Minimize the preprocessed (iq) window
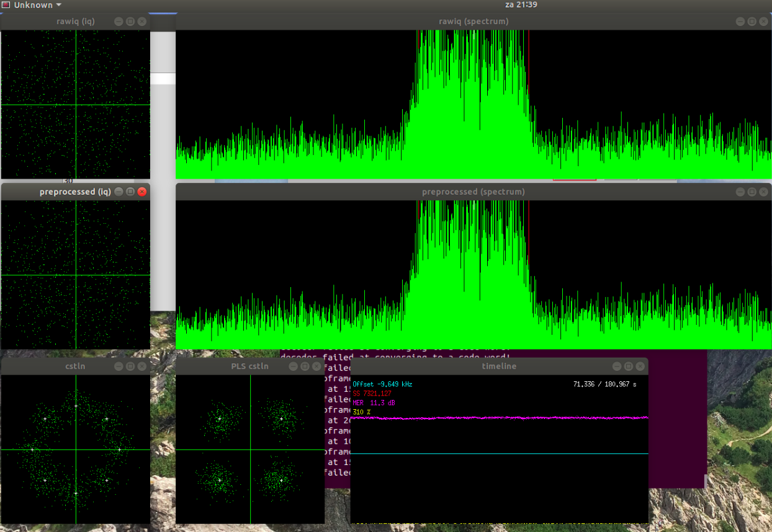 point(119,192)
